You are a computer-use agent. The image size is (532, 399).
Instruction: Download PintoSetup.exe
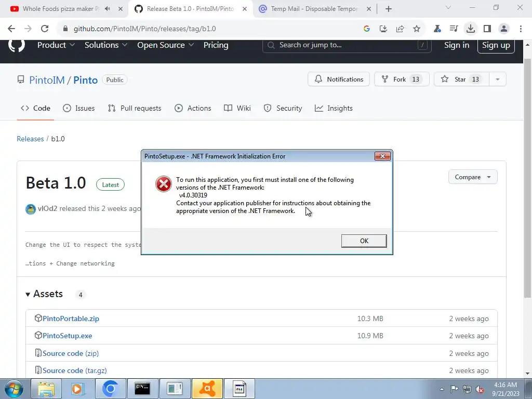coord(67,336)
